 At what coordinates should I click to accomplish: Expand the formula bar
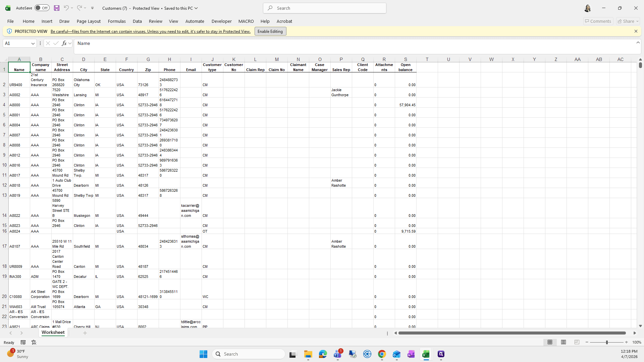(x=638, y=43)
